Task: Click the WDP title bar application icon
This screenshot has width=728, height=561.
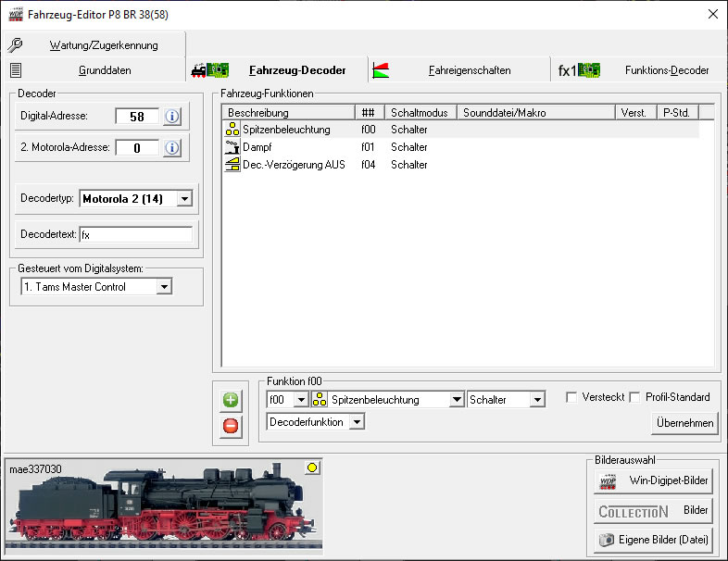Action: click(x=16, y=15)
